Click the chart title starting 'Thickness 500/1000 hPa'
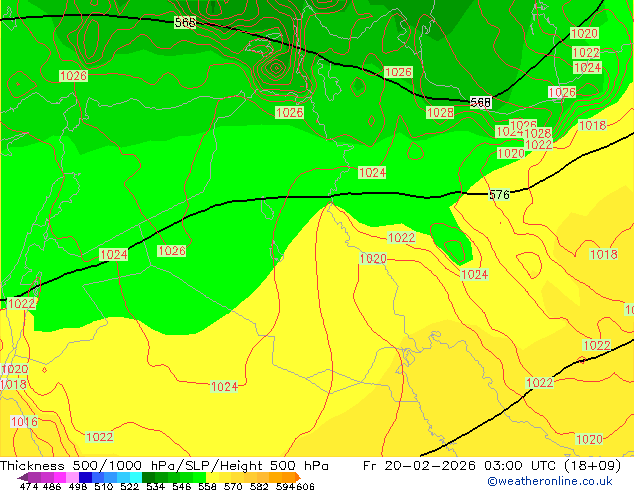 tap(164, 465)
